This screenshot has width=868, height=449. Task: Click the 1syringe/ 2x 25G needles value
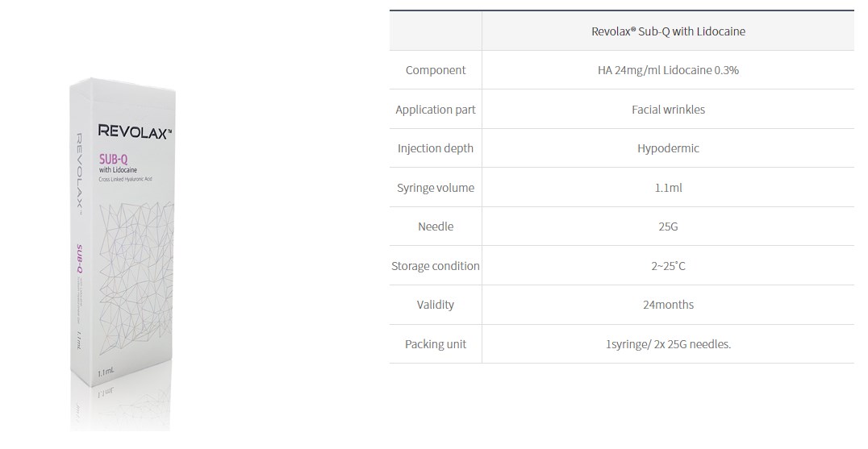point(668,344)
